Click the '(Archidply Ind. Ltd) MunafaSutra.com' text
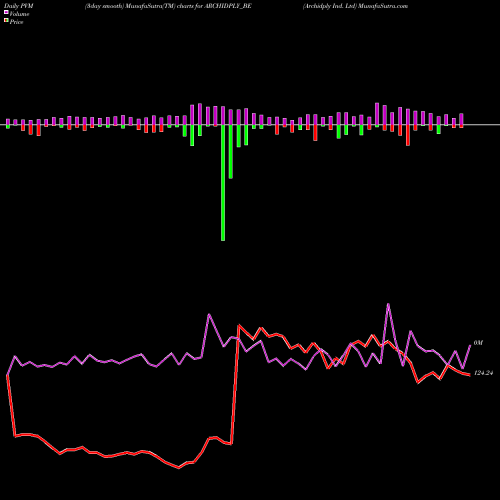The image size is (500, 500). 355,6
